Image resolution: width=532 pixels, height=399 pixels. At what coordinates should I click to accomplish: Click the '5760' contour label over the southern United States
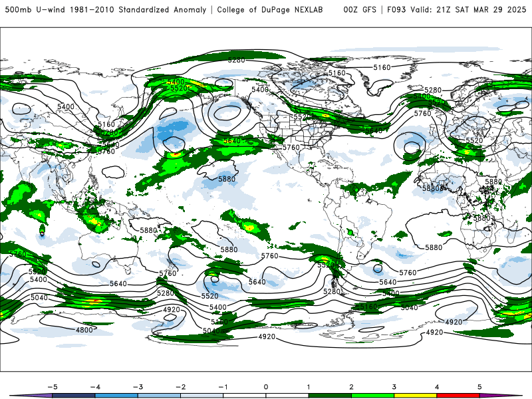pyautogui.click(x=291, y=147)
